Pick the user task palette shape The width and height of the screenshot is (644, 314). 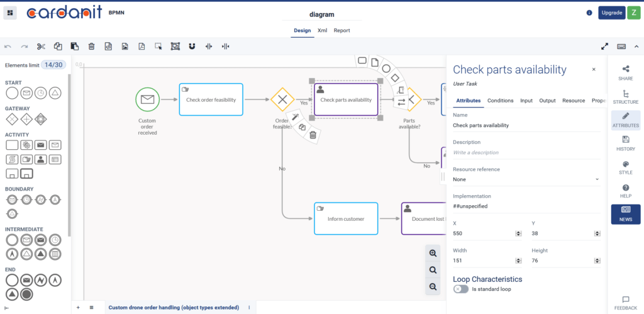[x=40, y=159]
